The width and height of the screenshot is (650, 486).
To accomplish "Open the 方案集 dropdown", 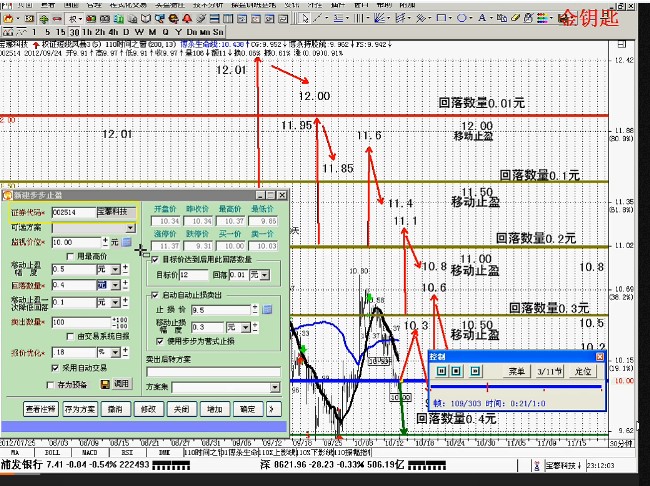I will (275, 387).
